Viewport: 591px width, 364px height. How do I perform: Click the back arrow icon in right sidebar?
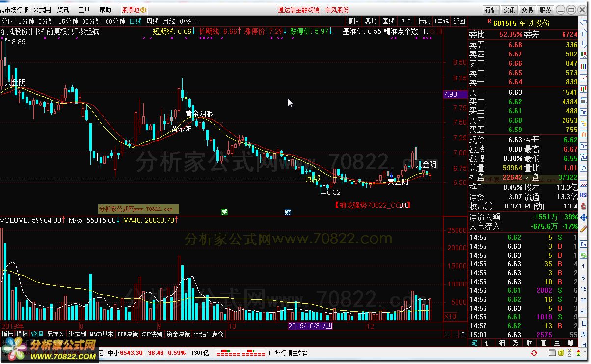pos(583,22)
